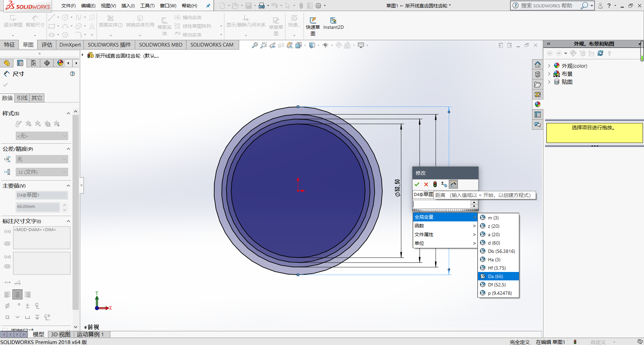Screen dimensions: 644x345
Task: Cancel the Modify dialog with red X
Action: pyautogui.click(x=426, y=184)
